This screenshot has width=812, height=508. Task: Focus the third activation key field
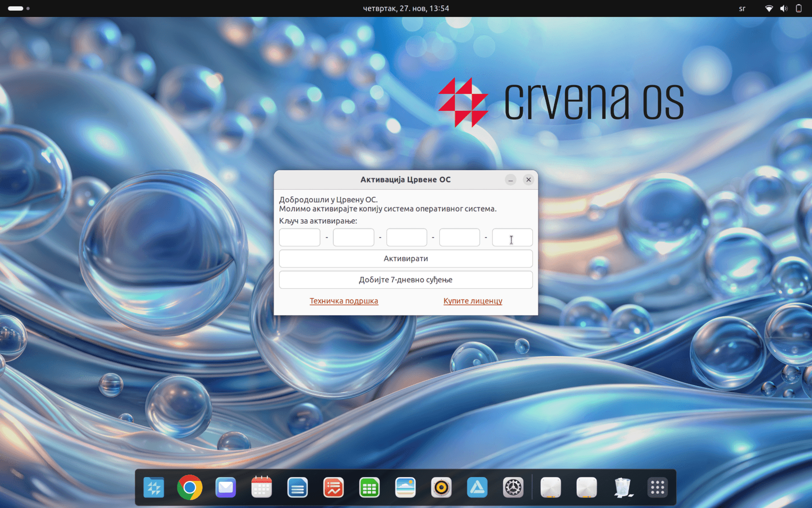(x=406, y=238)
